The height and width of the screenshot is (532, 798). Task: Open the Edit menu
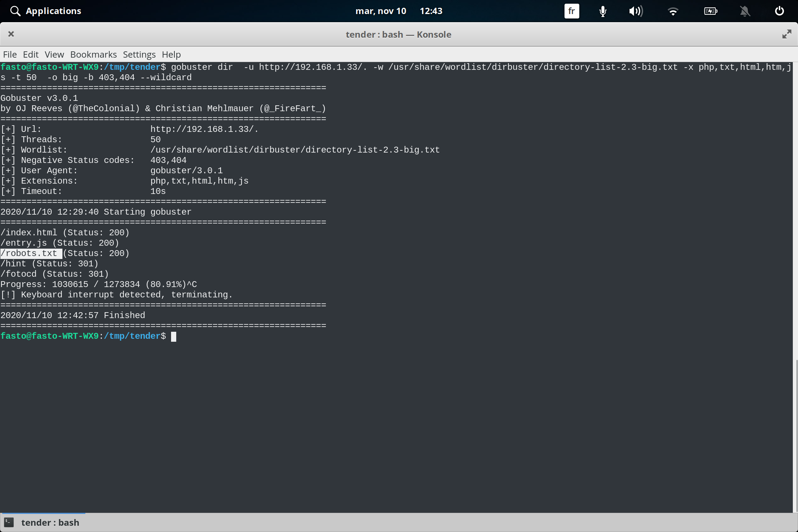click(31, 54)
